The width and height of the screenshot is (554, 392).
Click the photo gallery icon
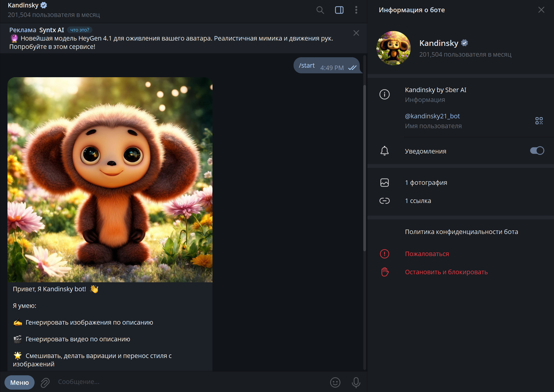[x=384, y=182]
